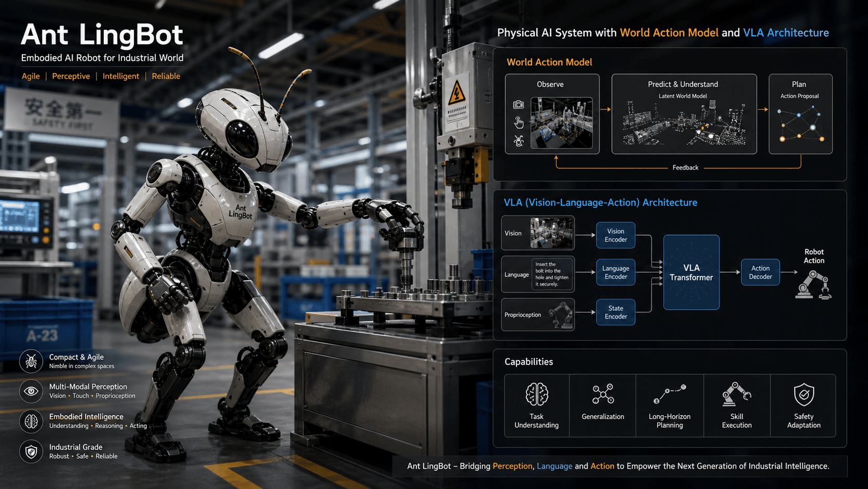Image resolution: width=868 pixels, height=489 pixels.
Task: Click the "Perceptive" tagline word
Action: point(71,76)
